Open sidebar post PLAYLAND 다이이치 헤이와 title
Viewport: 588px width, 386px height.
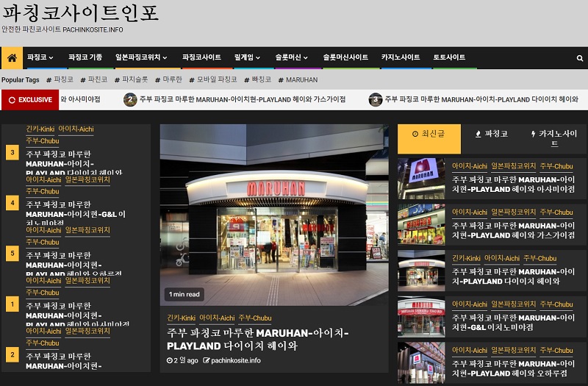[x=513, y=276]
